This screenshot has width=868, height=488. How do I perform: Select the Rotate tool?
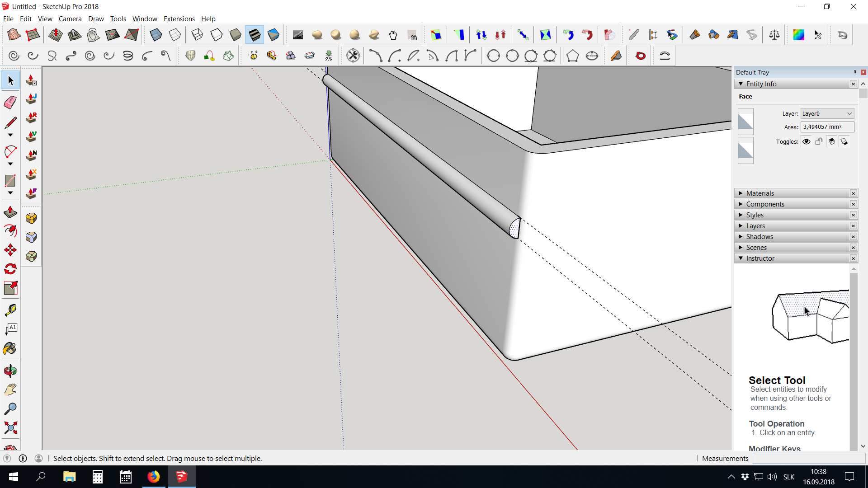point(10,269)
